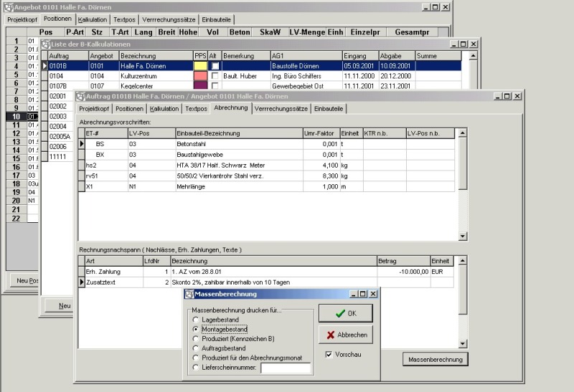This screenshot has height=392, width=574.
Task: Click yellow PPS swatch in Halle Fa. Dörnen row
Action: pos(201,66)
